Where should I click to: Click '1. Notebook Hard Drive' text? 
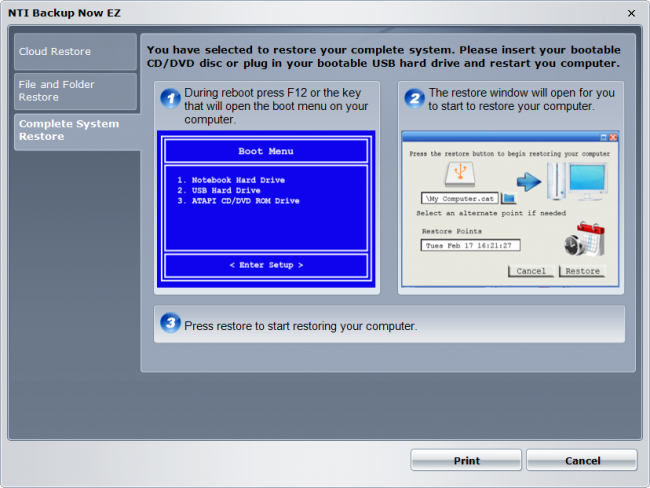[x=231, y=180]
